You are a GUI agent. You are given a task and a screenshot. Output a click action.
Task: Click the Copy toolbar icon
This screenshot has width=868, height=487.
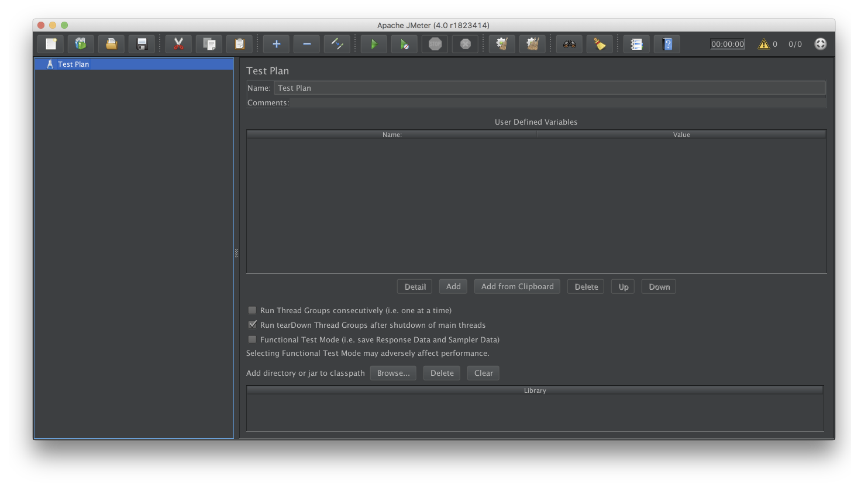pos(209,44)
